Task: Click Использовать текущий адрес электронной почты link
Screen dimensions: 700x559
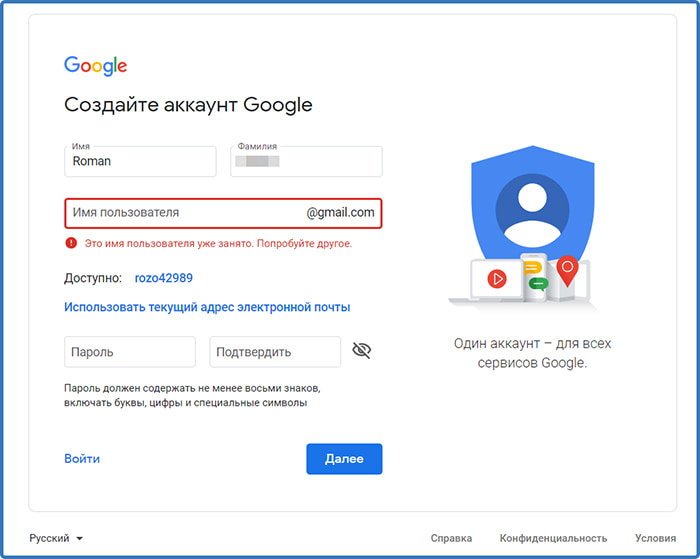Action: pyautogui.click(x=207, y=307)
